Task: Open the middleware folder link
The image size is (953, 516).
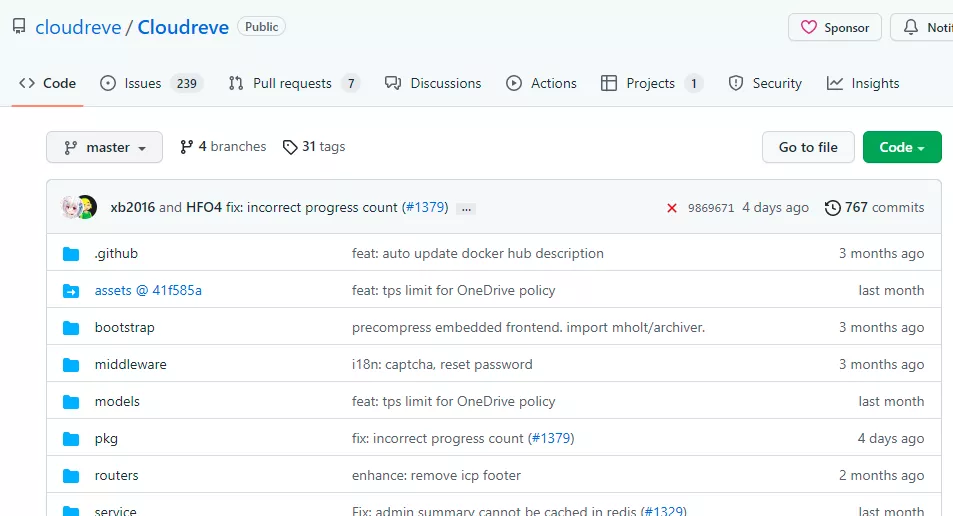Action: 130,364
